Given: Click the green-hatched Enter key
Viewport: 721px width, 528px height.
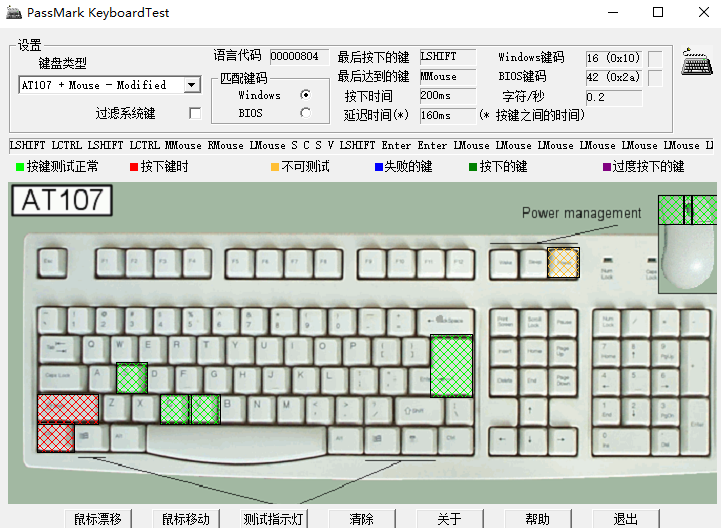Looking at the screenshot, I should pos(452,366).
